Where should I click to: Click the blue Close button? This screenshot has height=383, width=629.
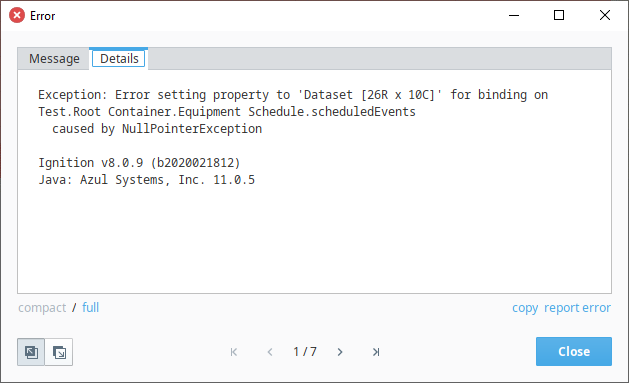click(x=574, y=351)
